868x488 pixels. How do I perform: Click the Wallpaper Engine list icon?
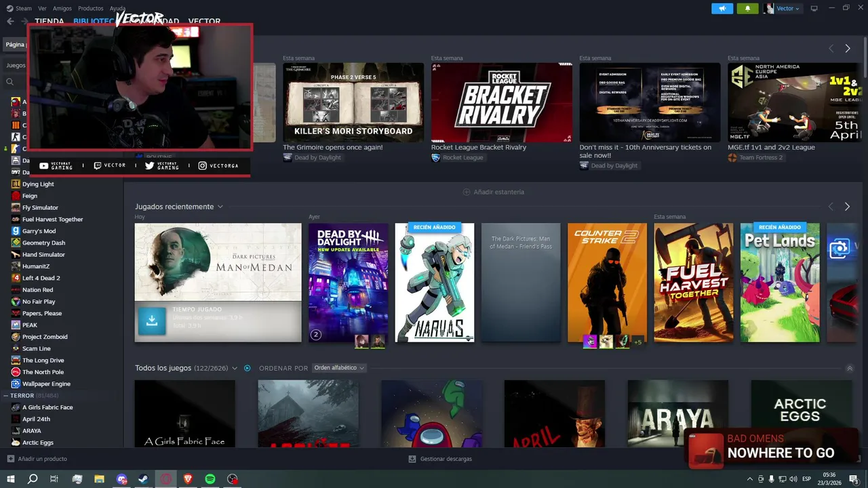click(x=16, y=384)
